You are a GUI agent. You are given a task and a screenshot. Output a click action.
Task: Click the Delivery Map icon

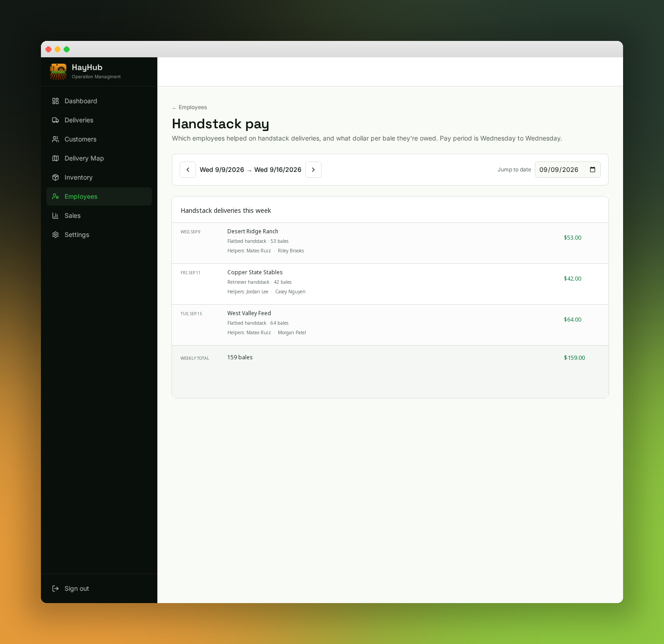click(55, 158)
